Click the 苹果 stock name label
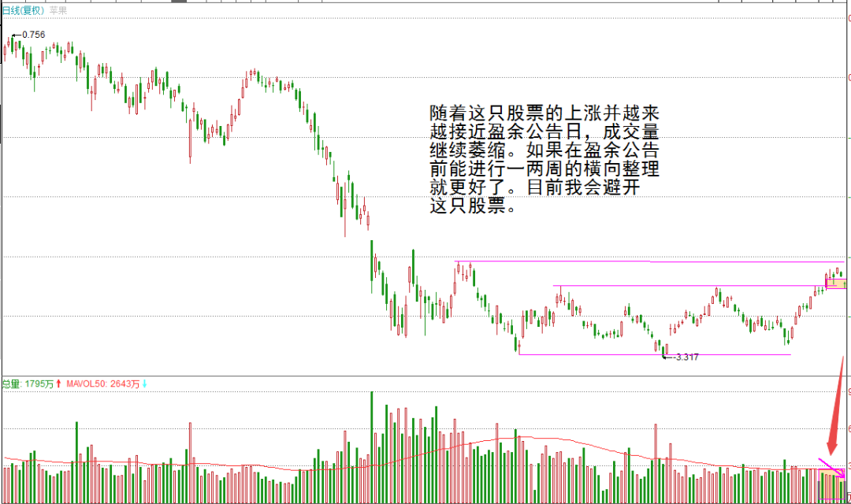Image resolution: width=851 pixels, height=504 pixels. point(58,10)
